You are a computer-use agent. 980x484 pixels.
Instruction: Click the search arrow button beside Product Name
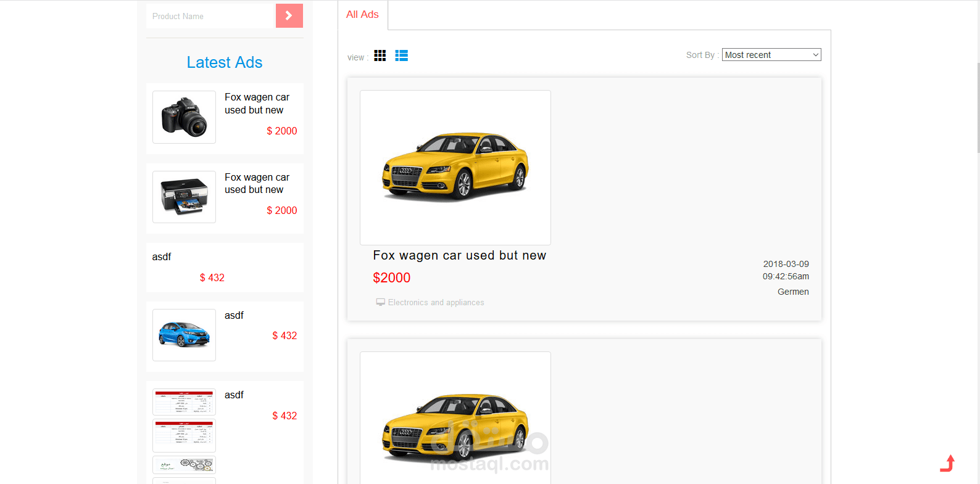[x=289, y=16]
